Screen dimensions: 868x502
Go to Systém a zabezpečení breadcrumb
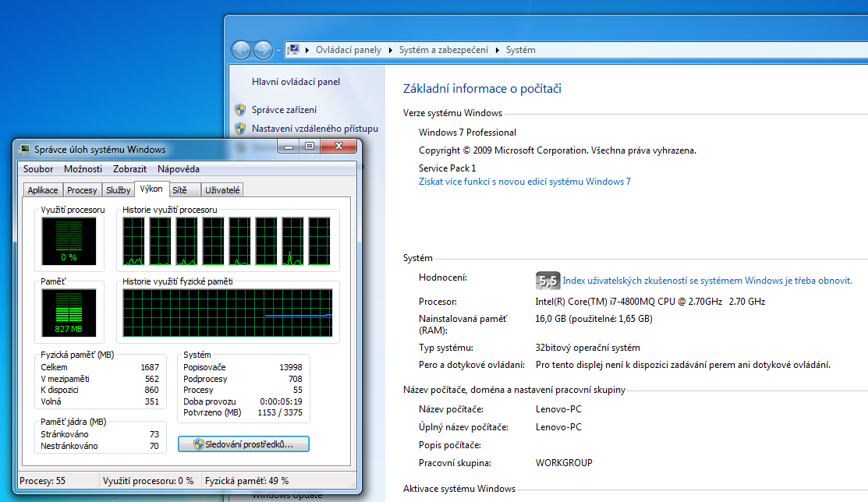pyautogui.click(x=444, y=50)
